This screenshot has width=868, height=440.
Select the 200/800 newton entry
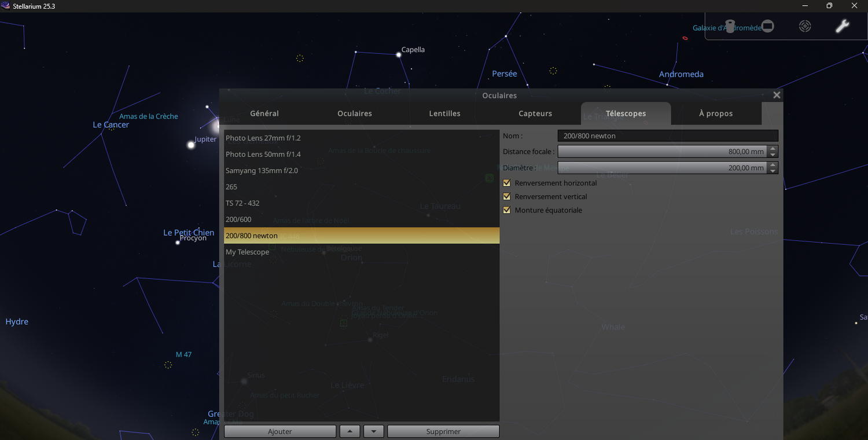click(x=362, y=236)
